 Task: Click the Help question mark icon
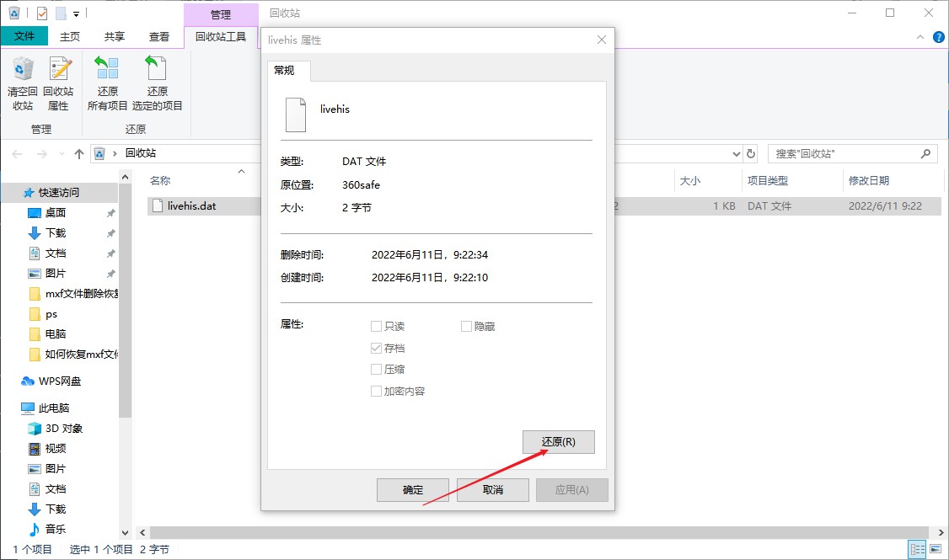point(938,36)
